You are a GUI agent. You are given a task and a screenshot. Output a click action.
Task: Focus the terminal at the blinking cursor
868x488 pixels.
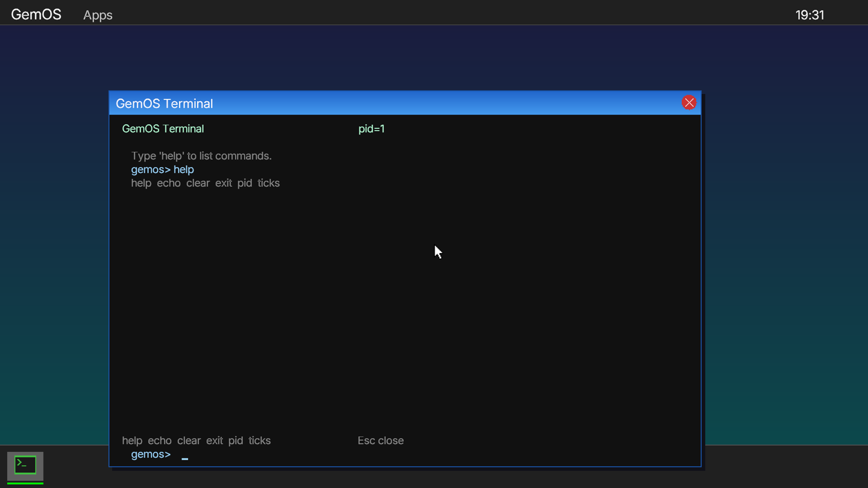[185, 457]
